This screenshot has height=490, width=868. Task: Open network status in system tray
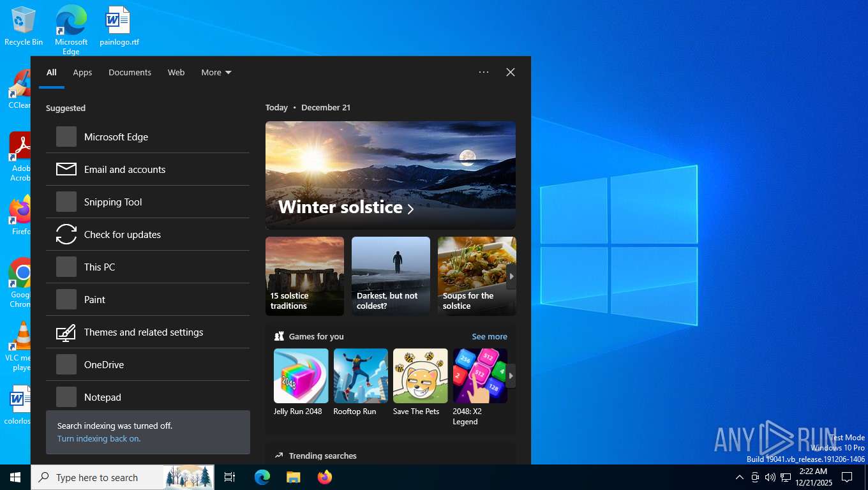[x=786, y=477]
